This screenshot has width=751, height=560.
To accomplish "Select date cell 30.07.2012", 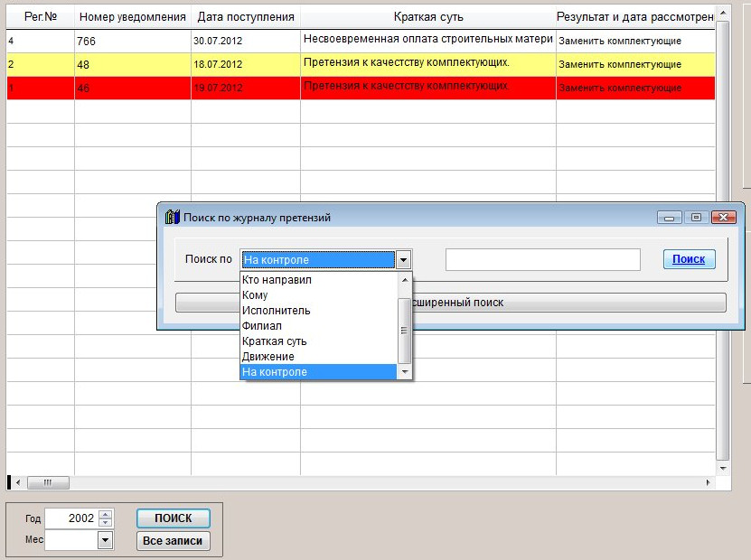I will point(246,42).
